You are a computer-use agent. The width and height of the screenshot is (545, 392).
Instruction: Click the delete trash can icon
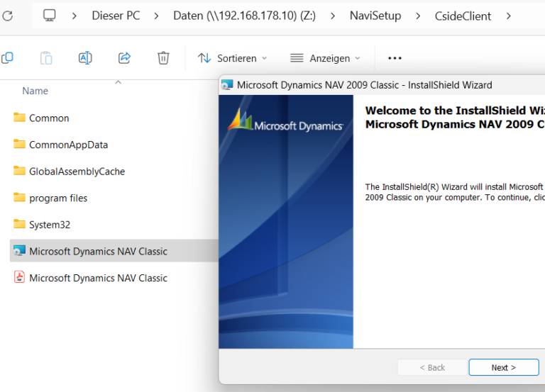tap(163, 58)
